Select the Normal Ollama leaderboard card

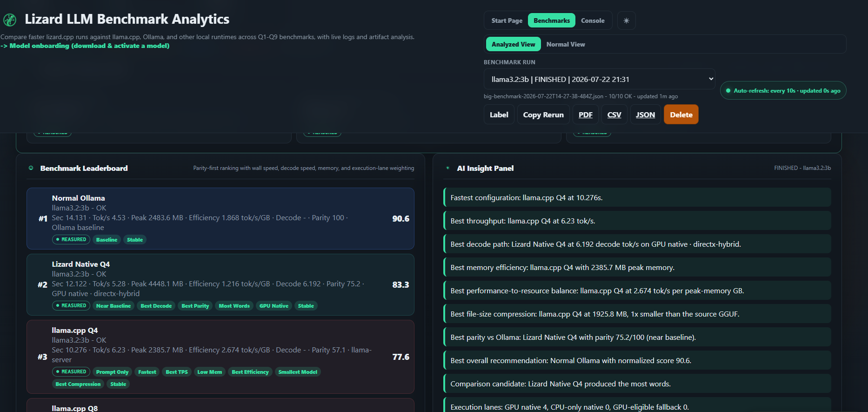point(220,218)
